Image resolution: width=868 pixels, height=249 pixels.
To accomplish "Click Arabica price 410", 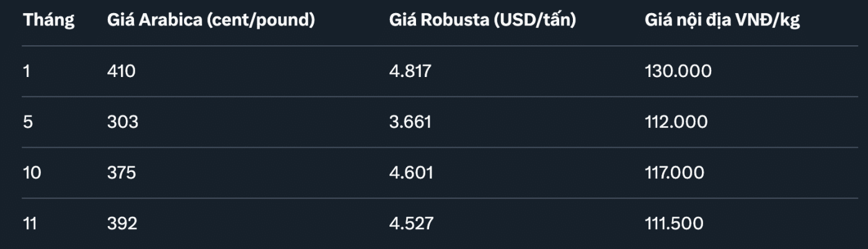I will pyautogui.click(x=121, y=71).
